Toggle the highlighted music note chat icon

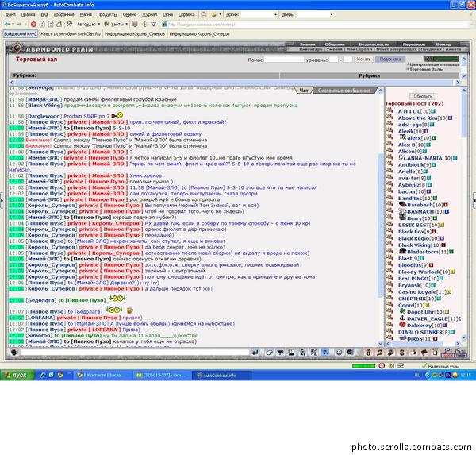coord(325,352)
